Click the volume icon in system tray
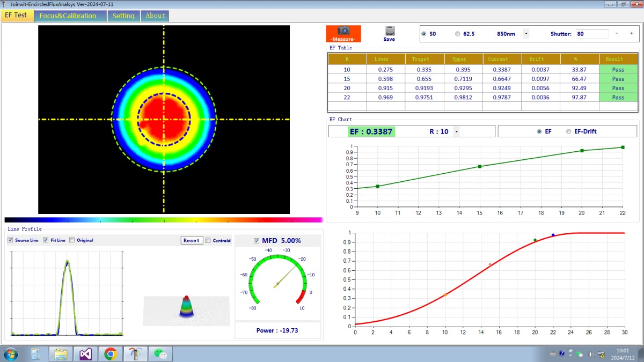The width and height of the screenshot is (644, 362). point(591,354)
